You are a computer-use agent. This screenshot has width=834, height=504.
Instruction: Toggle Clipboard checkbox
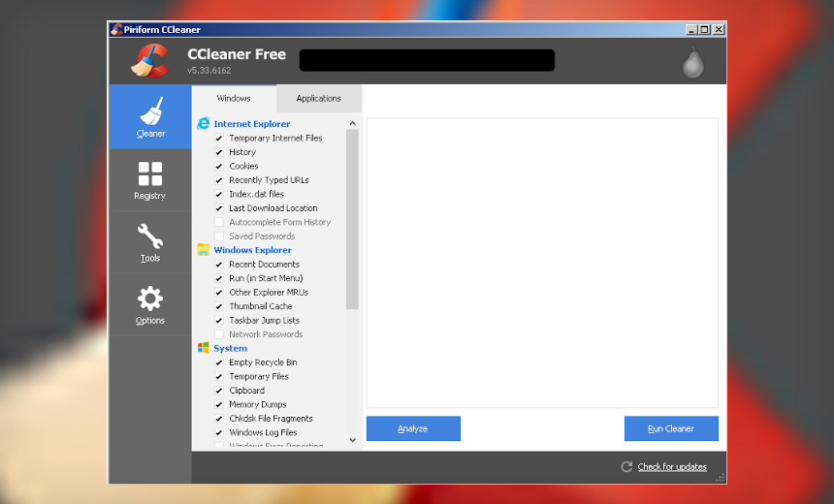[218, 391]
